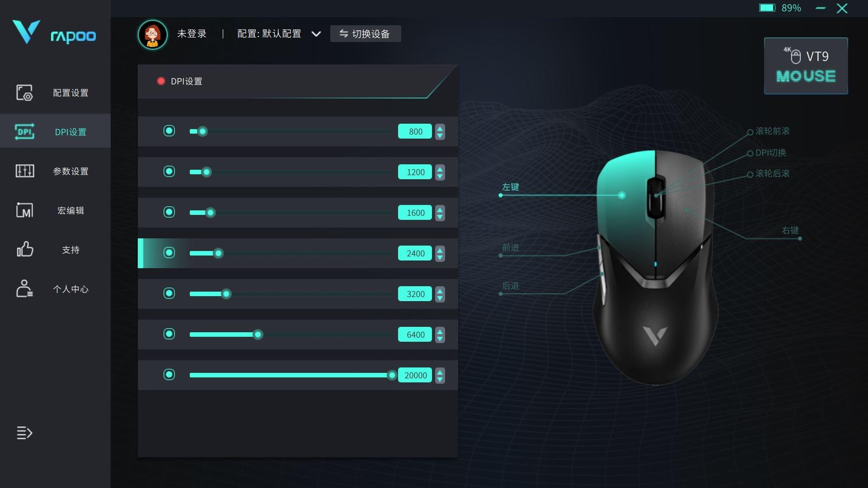Image resolution: width=868 pixels, height=488 pixels.
Task: Click the stepper arrows beside 6400 DPI
Action: click(440, 335)
